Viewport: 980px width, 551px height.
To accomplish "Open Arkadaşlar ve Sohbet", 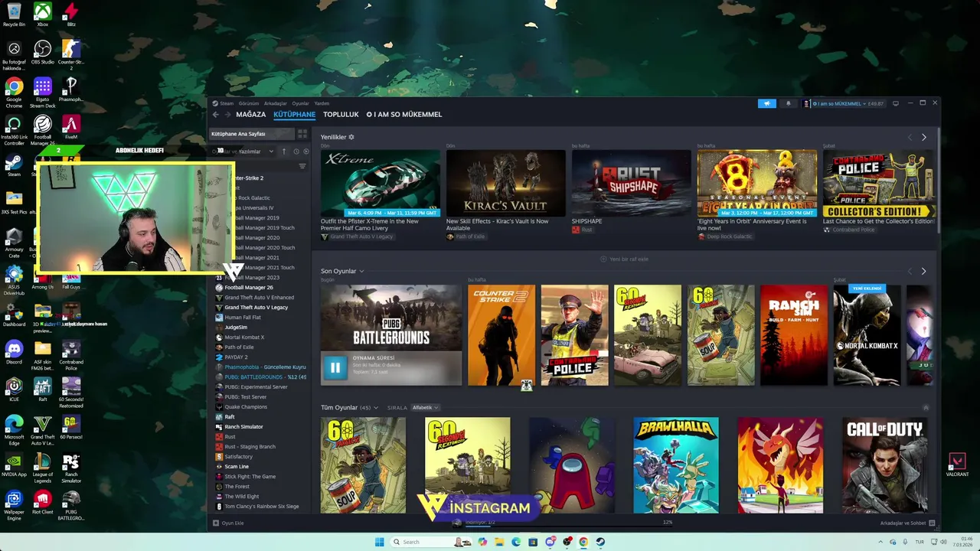I will click(906, 523).
